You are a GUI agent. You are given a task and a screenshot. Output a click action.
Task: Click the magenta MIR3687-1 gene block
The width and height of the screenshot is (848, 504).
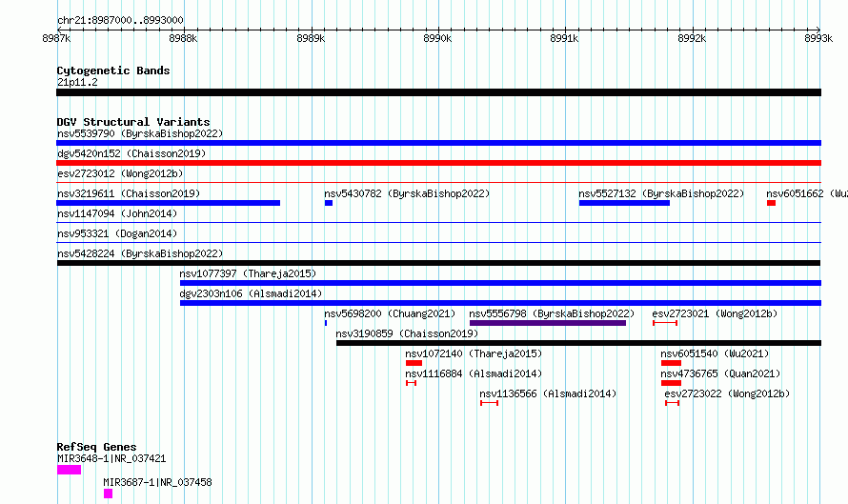tap(109, 494)
